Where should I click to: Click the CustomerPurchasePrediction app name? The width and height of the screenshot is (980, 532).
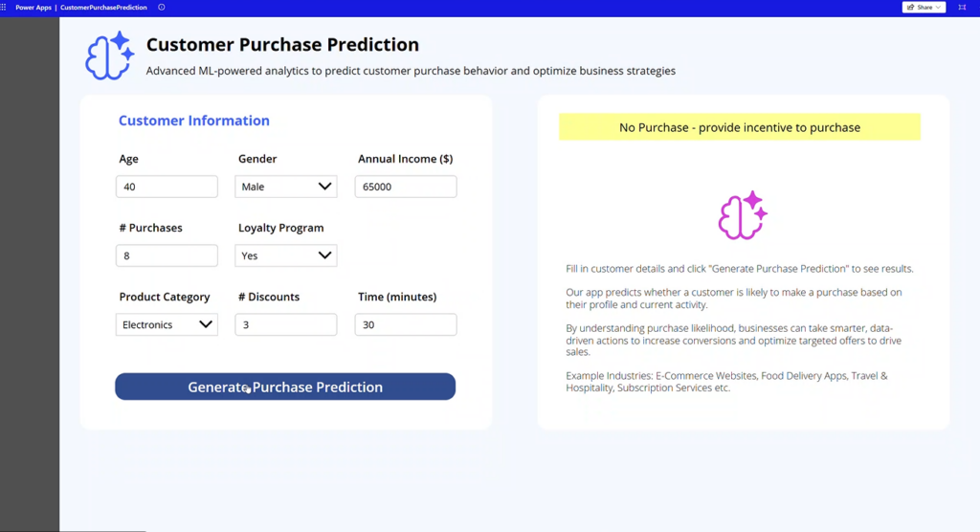pyautogui.click(x=103, y=8)
